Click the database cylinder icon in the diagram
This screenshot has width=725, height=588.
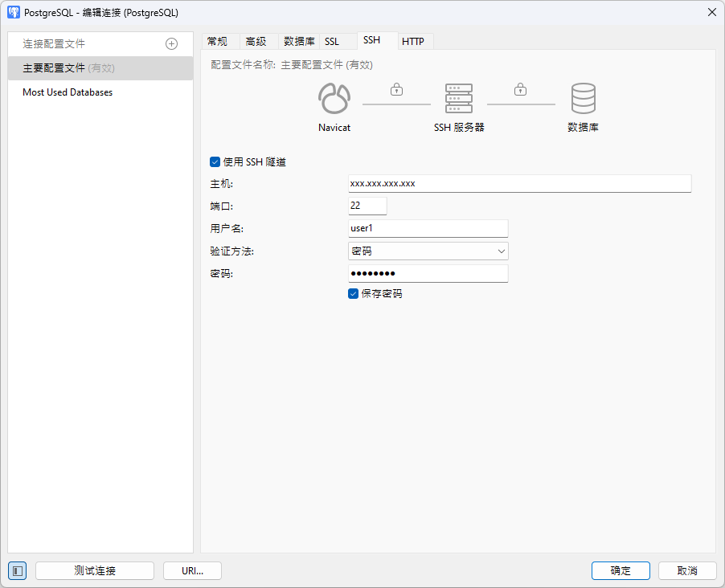pos(583,99)
